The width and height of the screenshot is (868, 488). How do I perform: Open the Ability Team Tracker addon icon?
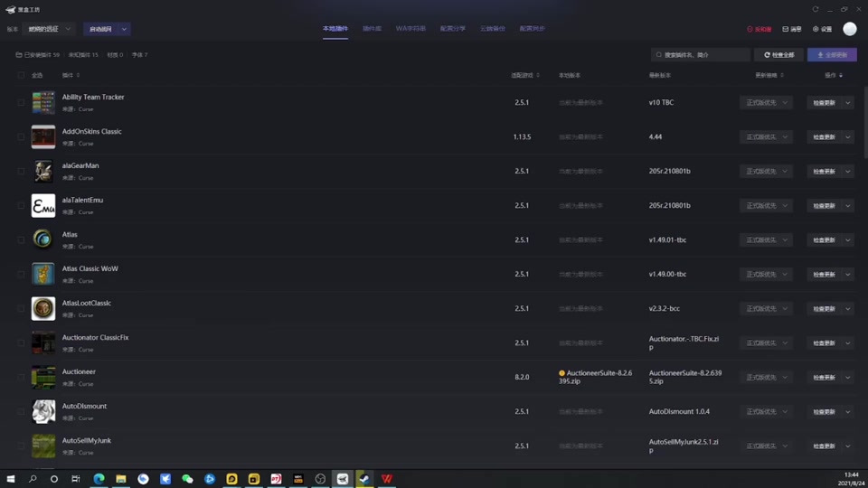point(43,102)
